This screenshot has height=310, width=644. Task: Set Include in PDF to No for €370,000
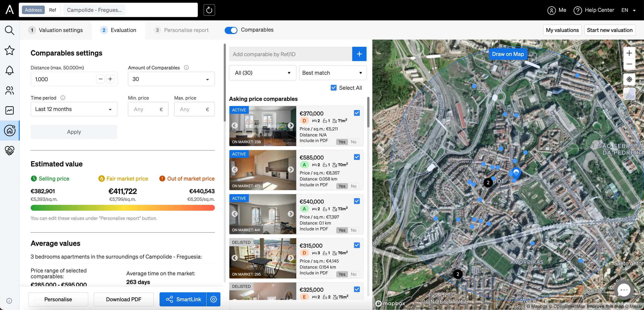(353, 142)
